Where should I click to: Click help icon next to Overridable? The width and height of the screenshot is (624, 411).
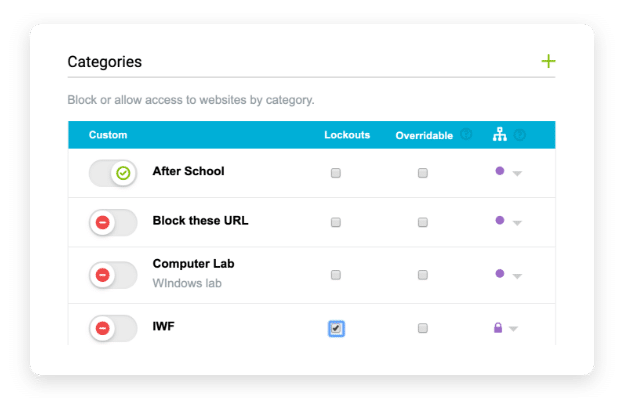466,134
